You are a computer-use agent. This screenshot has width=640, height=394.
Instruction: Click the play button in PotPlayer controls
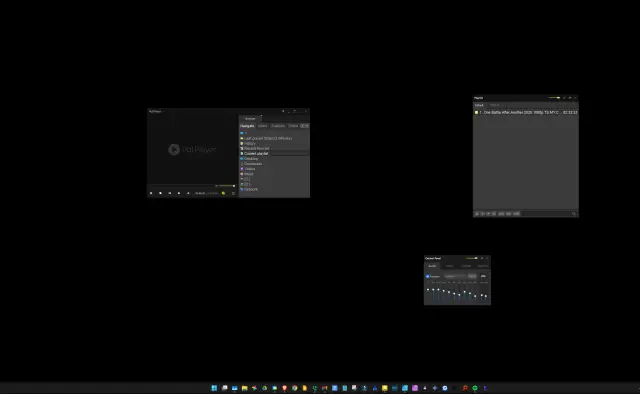click(x=151, y=193)
